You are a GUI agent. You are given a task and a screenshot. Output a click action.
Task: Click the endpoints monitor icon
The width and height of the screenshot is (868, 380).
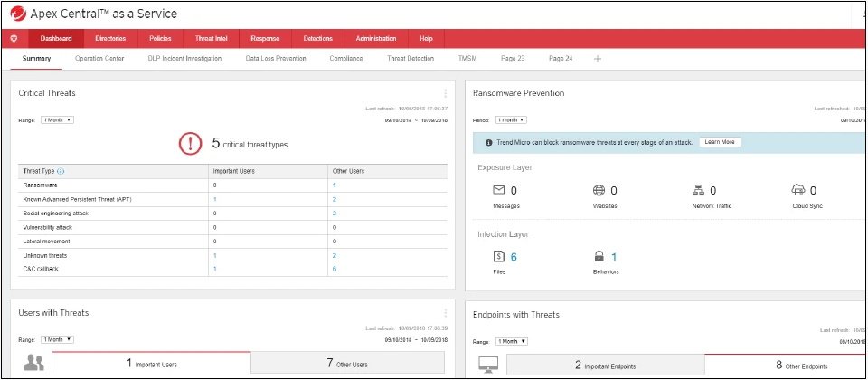point(487,364)
